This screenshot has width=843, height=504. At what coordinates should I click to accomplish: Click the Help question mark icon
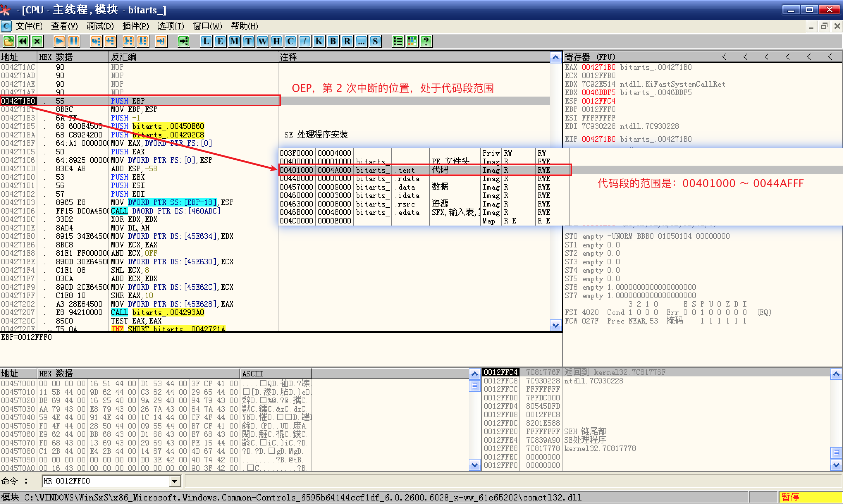coord(426,42)
